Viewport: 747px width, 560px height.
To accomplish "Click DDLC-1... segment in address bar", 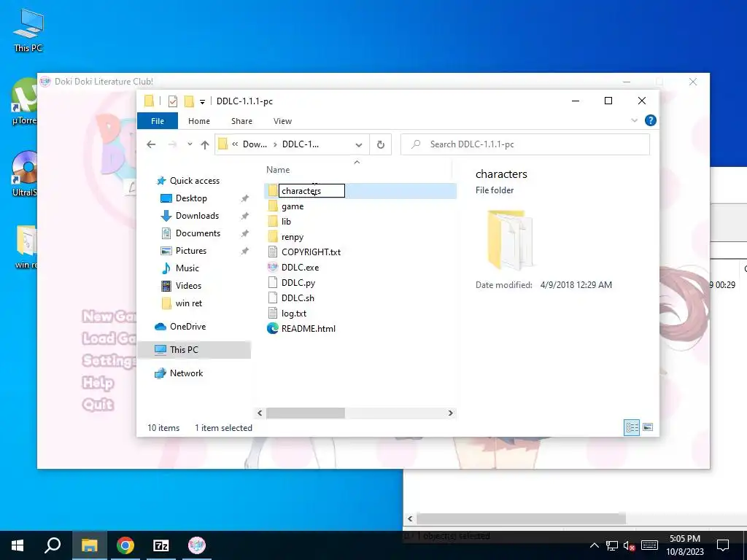I will pyautogui.click(x=300, y=144).
